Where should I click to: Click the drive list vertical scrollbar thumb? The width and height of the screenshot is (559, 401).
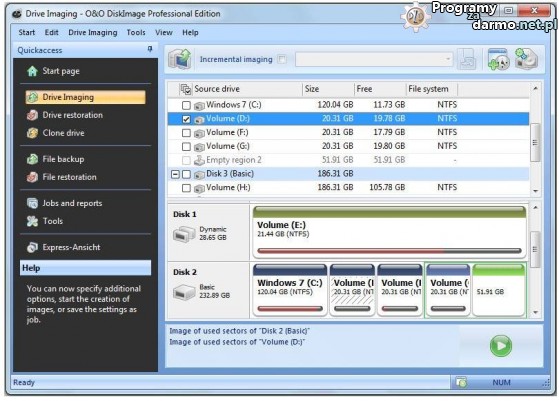tap(535, 143)
